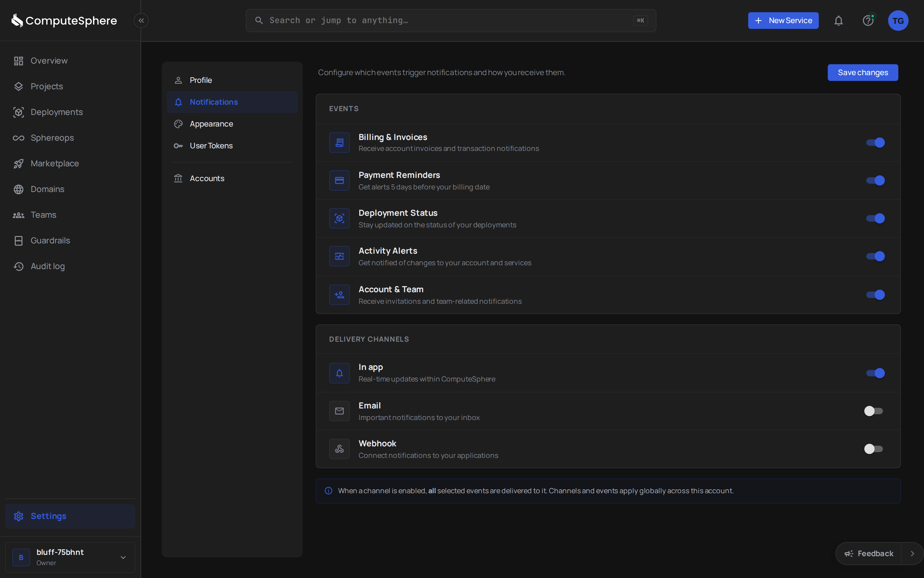
Task: Click the Deployment Status event icon
Action: (339, 218)
